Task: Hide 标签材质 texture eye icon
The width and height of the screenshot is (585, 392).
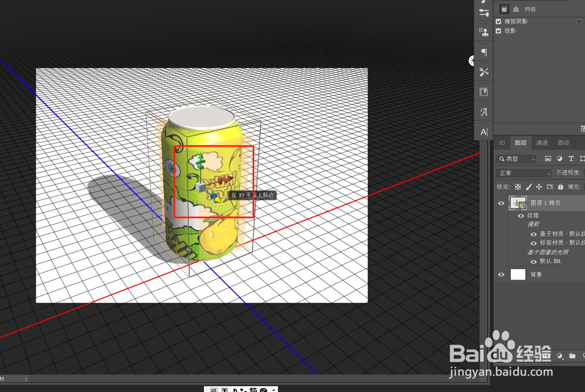Action: coord(533,243)
